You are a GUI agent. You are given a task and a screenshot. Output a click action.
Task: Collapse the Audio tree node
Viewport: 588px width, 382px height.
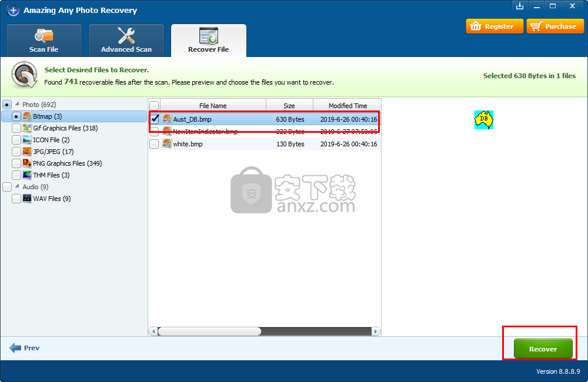[17, 186]
